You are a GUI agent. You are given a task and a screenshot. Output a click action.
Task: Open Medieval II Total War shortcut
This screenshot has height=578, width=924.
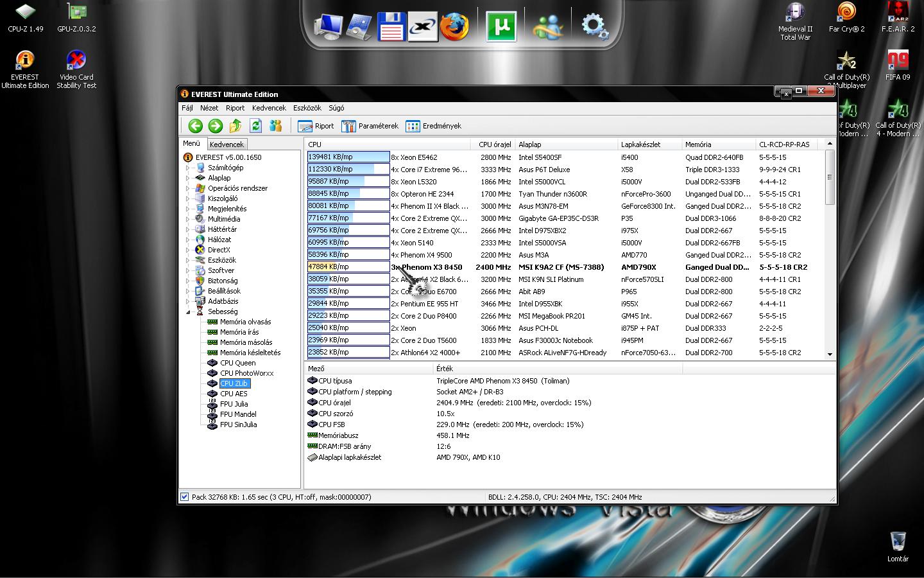point(796,22)
